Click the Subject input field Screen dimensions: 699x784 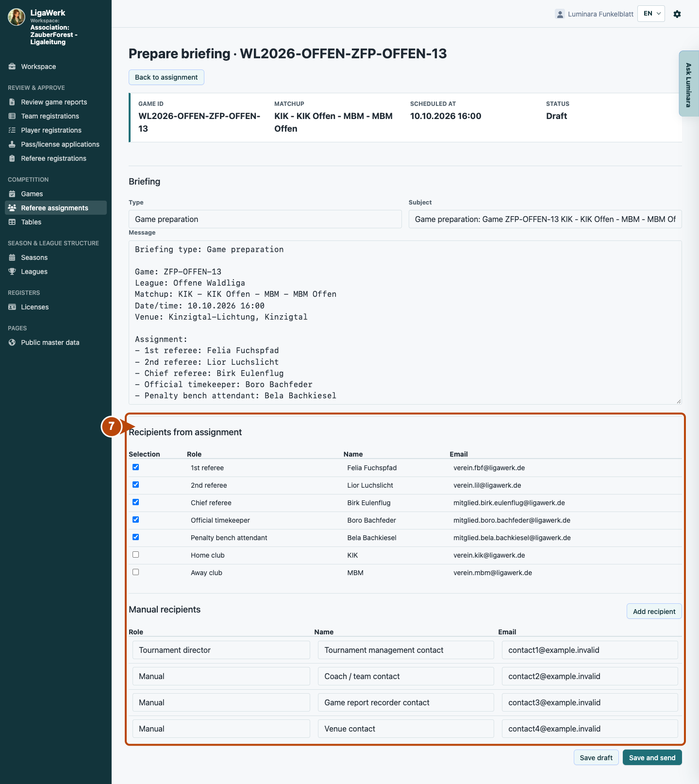click(545, 219)
